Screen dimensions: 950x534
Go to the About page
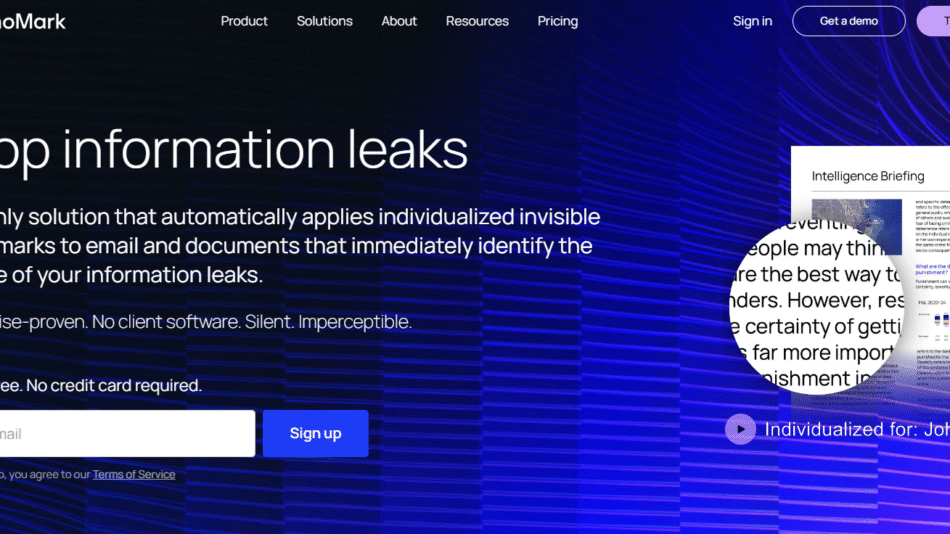click(399, 21)
